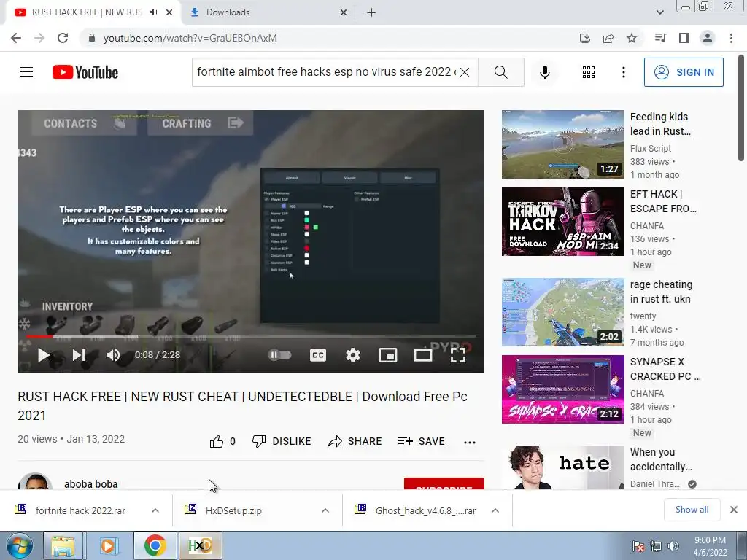
Task: Play the video
Action: [43, 355]
